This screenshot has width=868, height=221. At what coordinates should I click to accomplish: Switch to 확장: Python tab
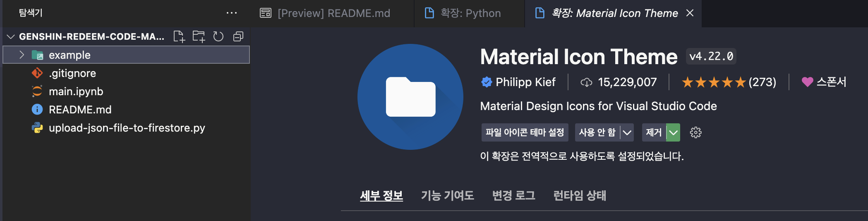tap(470, 13)
